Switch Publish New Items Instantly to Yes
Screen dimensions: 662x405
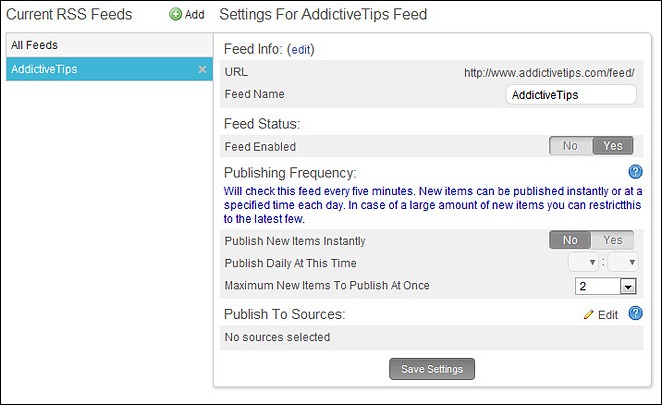click(613, 240)
